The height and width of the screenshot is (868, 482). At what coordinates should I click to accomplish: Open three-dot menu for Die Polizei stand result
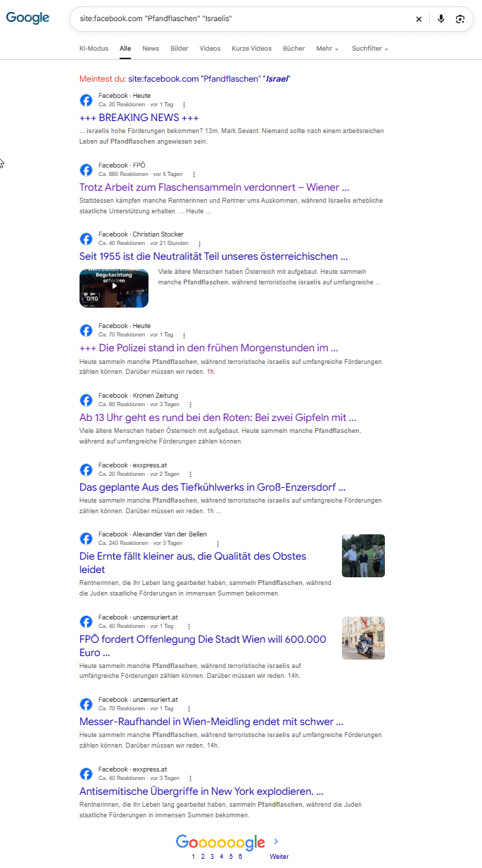point(184,335)
